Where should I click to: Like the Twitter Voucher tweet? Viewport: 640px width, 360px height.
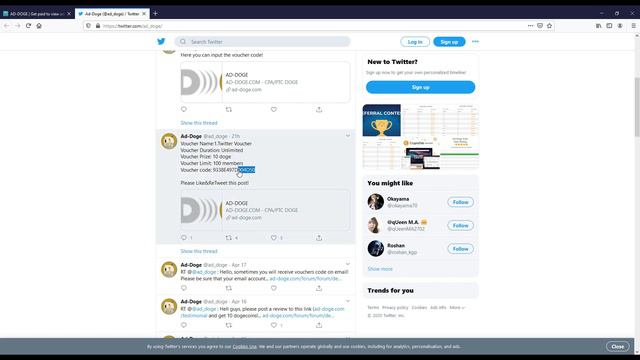pyautogui.click(x=273, y=238)
